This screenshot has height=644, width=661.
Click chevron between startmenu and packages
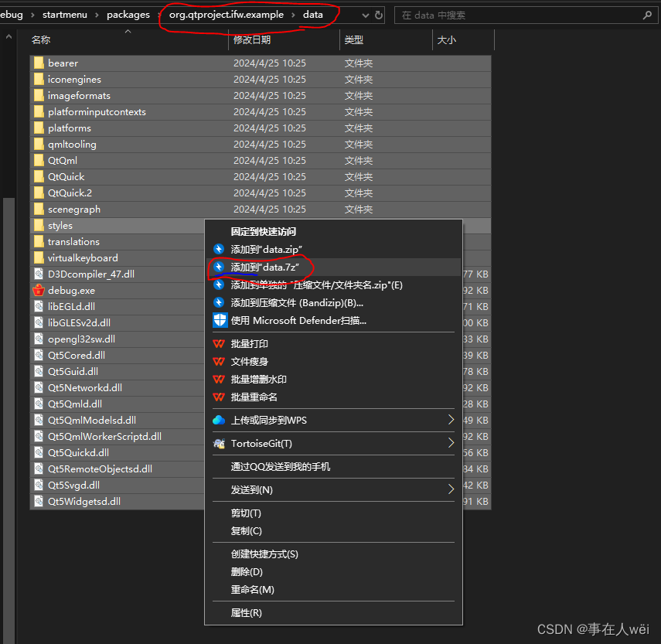pos(97,15)
